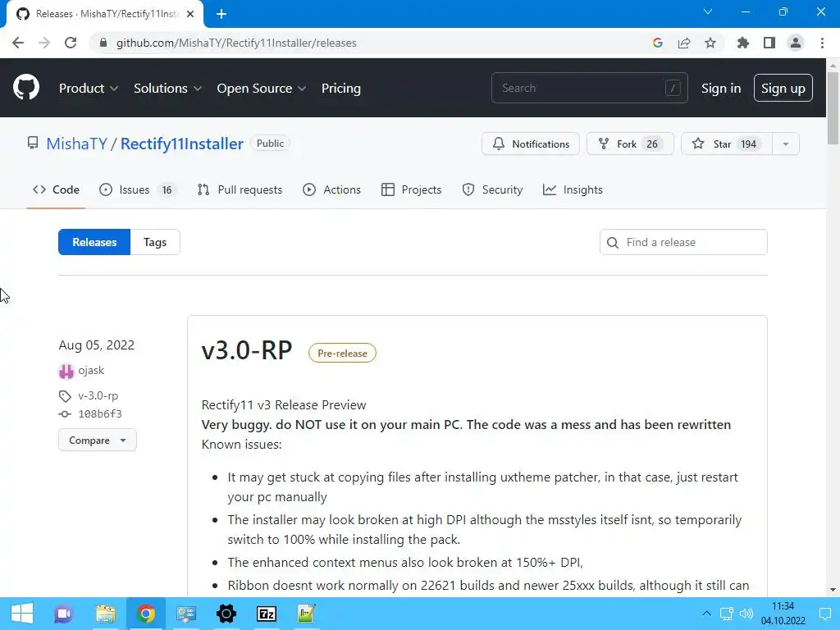Switch to the Code tab

pos(56,189)
